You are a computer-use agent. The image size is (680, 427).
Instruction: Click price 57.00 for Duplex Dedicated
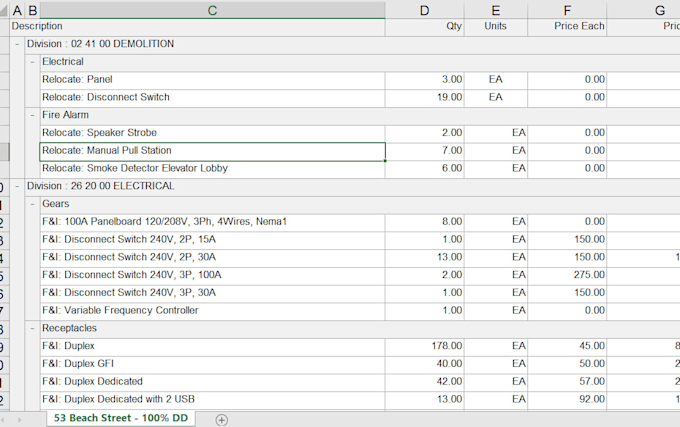(567, 381)
